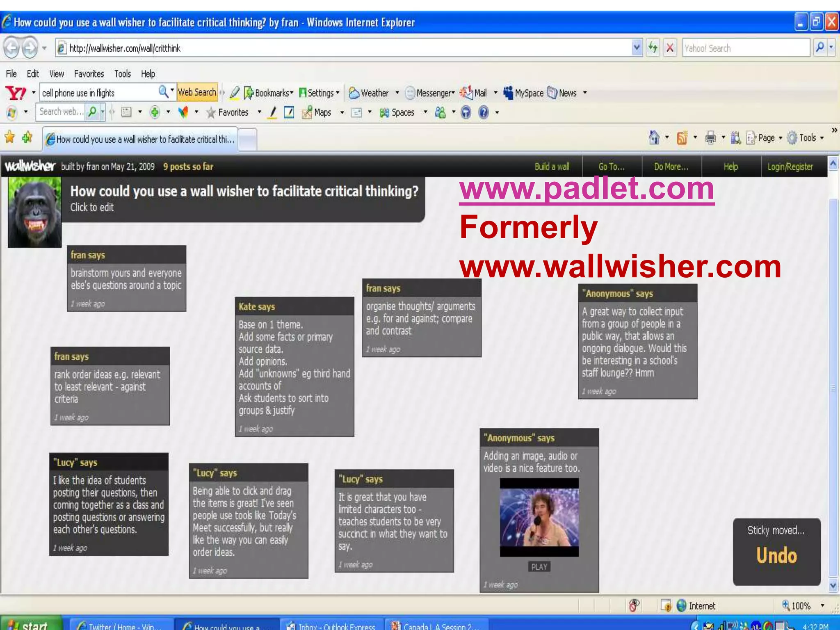
Task: Click the Search web... Live field
Action: pos(61,112)
